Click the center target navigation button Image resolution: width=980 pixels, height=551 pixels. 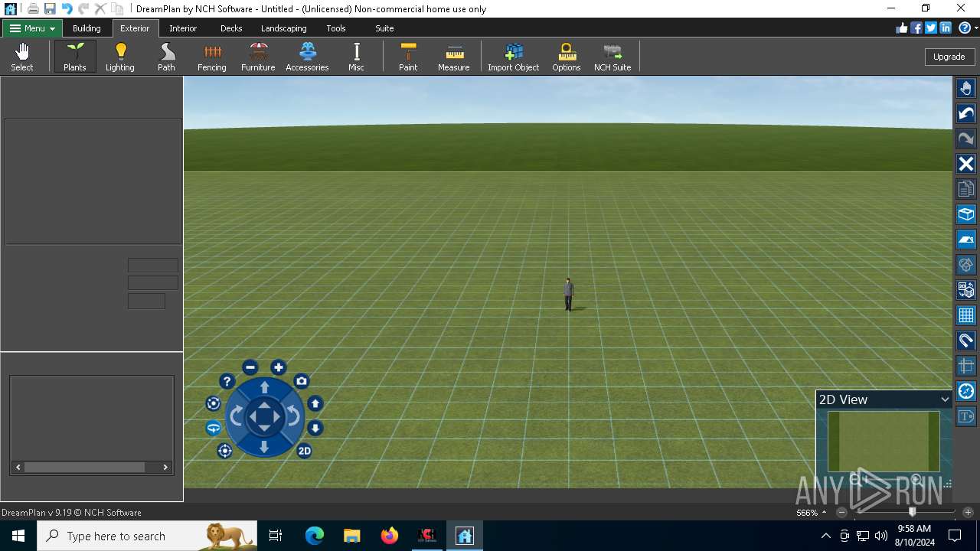[x=224, y=451]
